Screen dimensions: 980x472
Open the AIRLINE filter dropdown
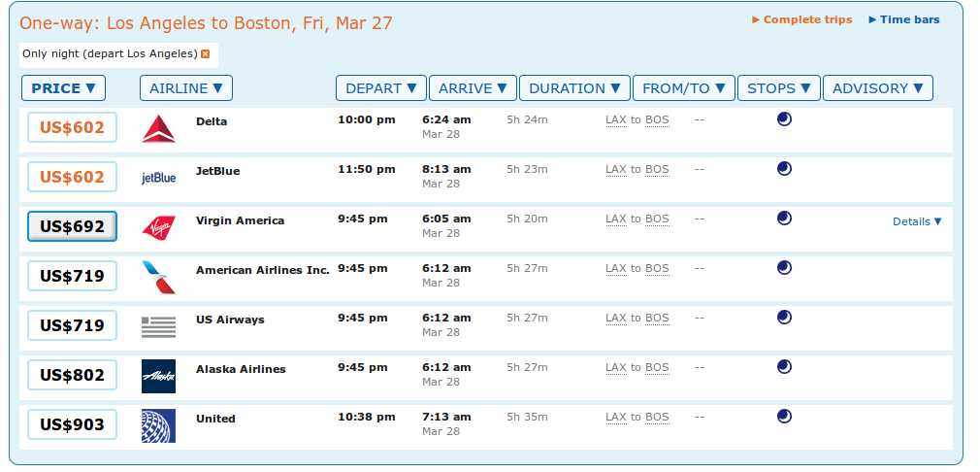(186, 88)
